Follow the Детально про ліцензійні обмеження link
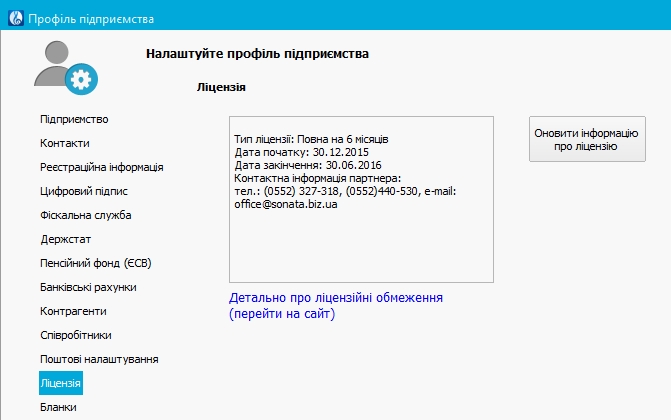Image resolution: width=671 pixels, height=420 pixels. tap(335, 305)
